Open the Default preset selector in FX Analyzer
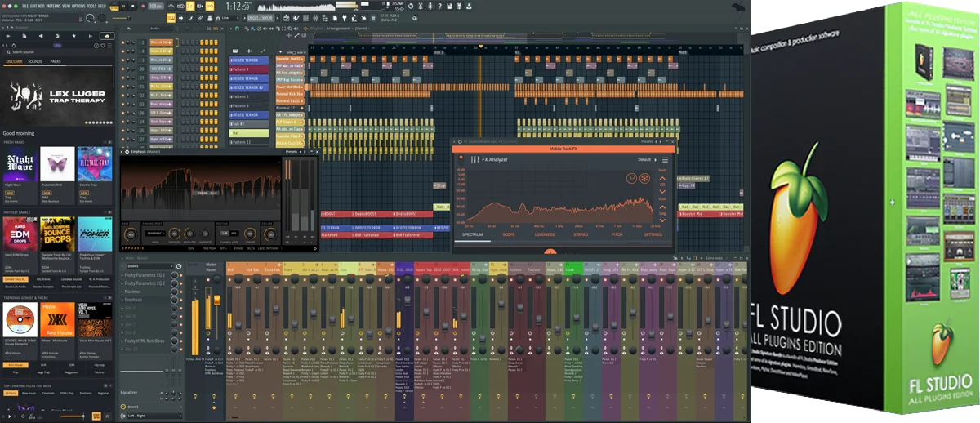Screen dimensions: 980x423 [647, 159]
